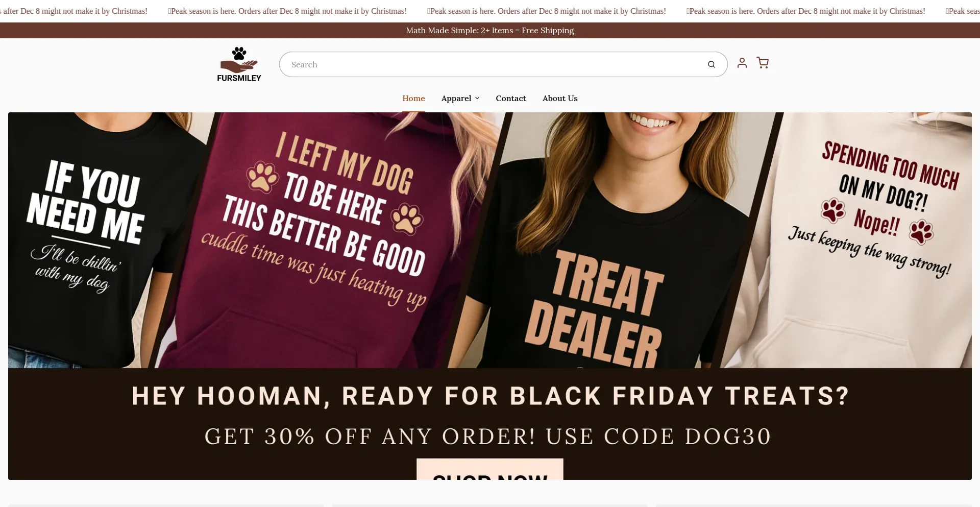
Task: Open the user account icon
Action: coord(742,63)
